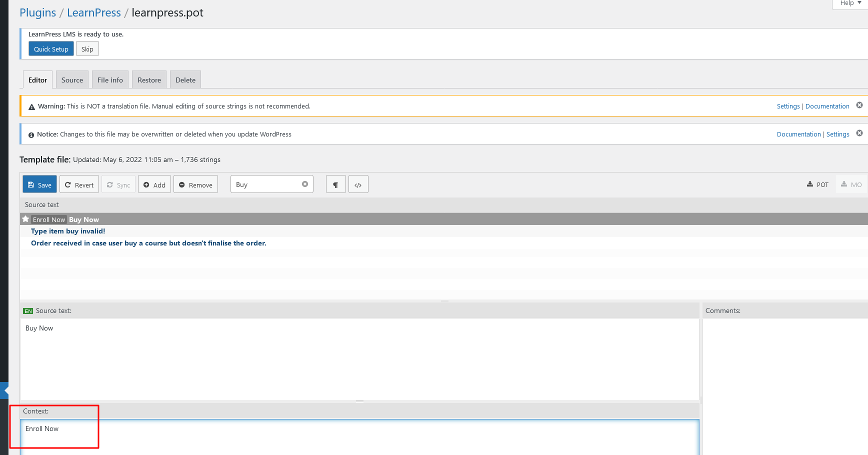Image resolution: width=868 pixels, height=455 pixels.
Task: Open the File info tab
Action: [110, 79]
